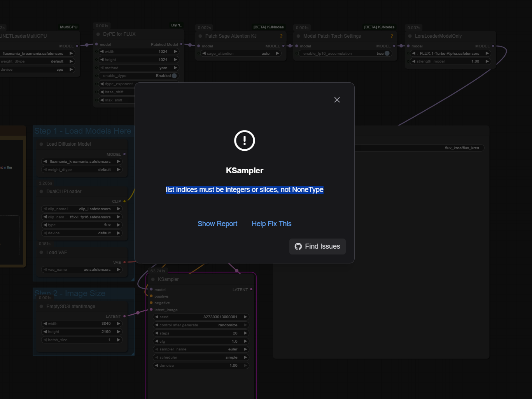This screenshot has width=532, height=399.
Task: Collapse the Load VAE node
Action: pyautogui.click(x=41, y=253)
